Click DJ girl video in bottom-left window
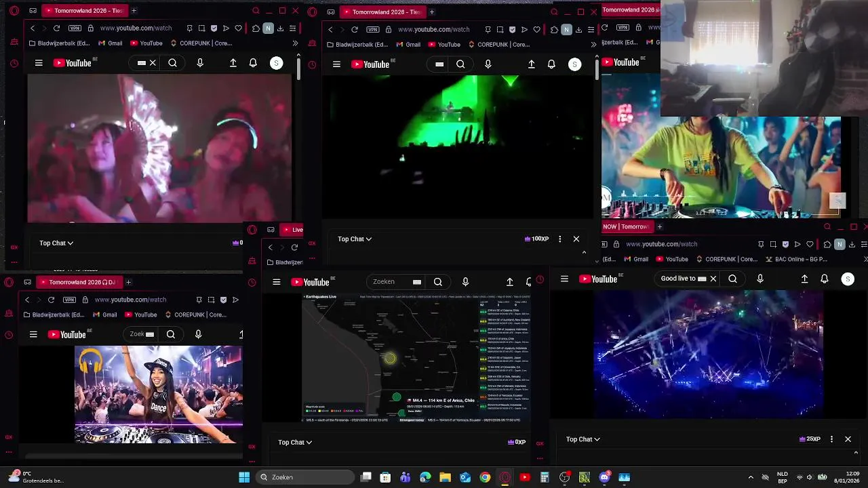The height and width of the screenshot is (488, 868). pos(158,394)
